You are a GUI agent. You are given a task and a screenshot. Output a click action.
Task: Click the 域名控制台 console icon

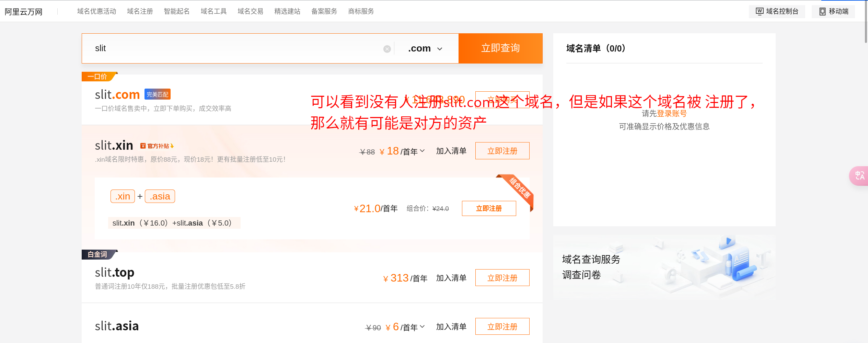point(760,11)
